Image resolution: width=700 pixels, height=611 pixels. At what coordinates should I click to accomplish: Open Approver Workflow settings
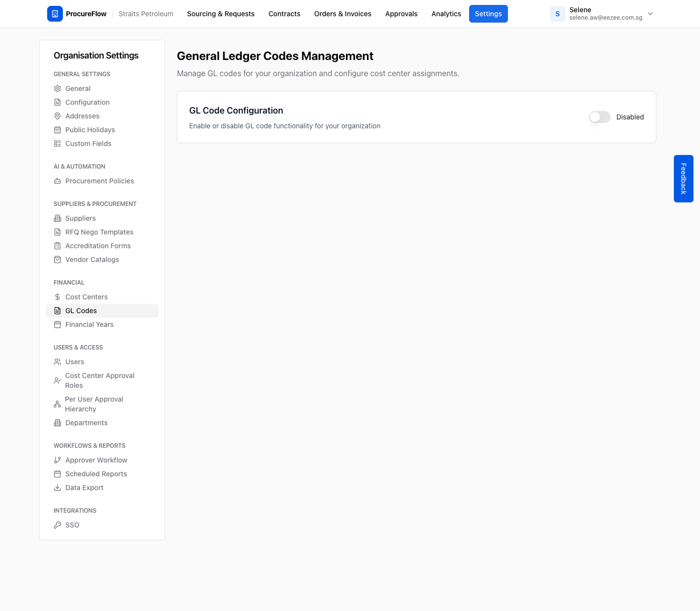[x=102, y=460]
